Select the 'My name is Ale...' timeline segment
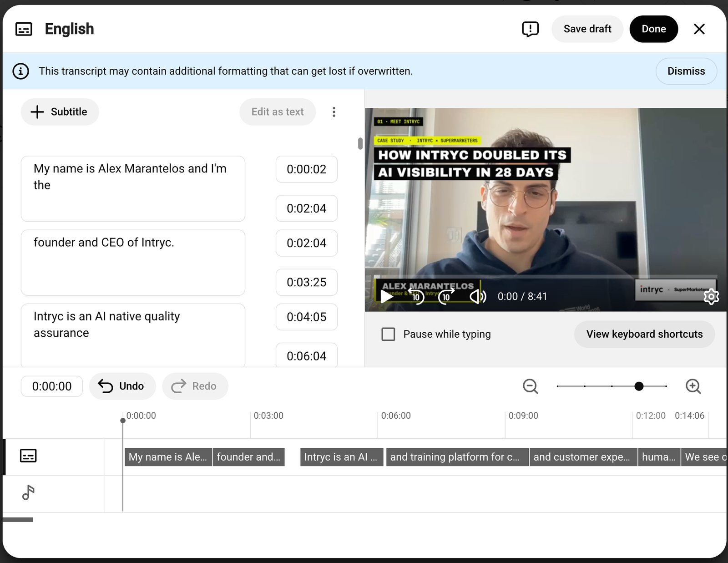728x563 pixels. coord(168,457)
